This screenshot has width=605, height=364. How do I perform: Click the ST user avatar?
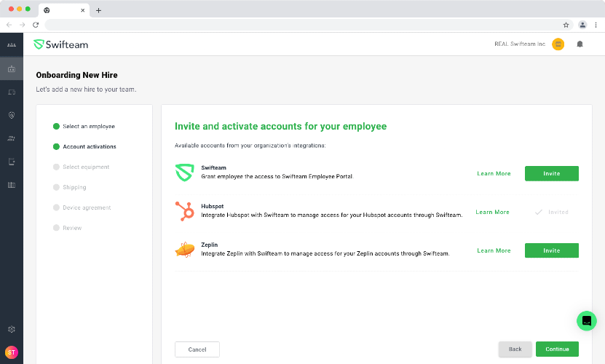pos(12,352)
